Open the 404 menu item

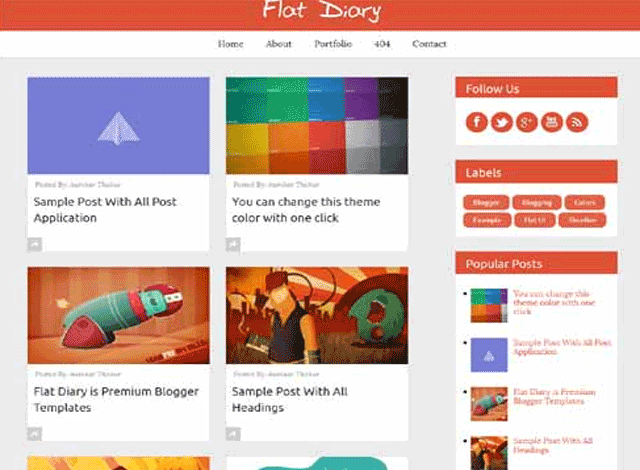[382, 44]
